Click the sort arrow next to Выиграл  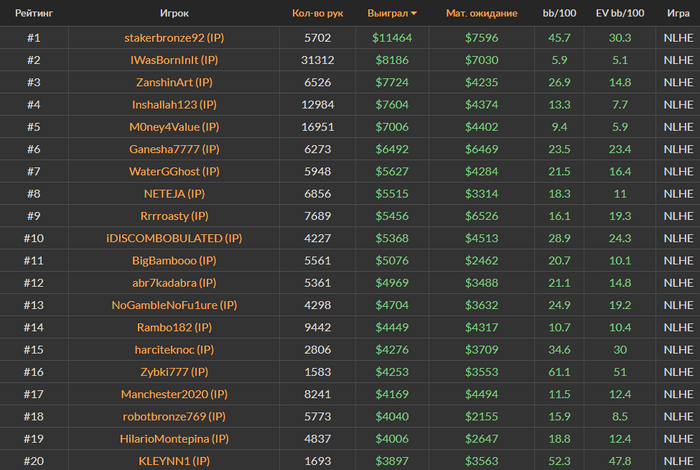point(414,14)
